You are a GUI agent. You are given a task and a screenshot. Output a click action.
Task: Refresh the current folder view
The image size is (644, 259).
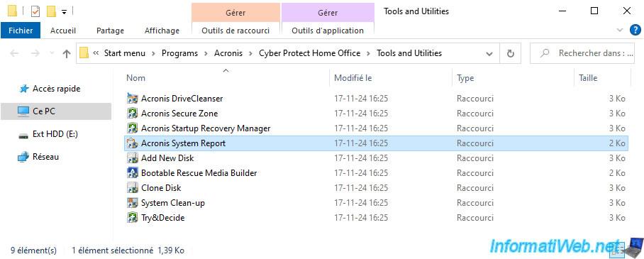511,53
